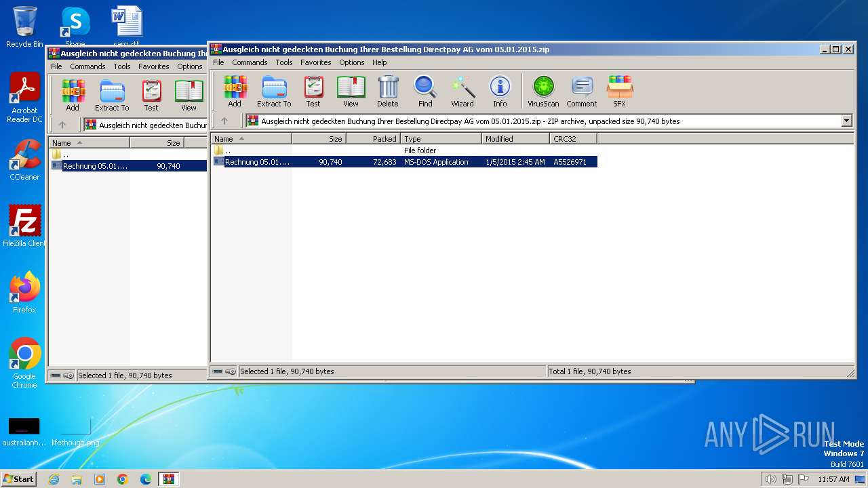Viewport: 868px width, 488px height.
Task: Open the Comment tool
Action: point(582,91)
